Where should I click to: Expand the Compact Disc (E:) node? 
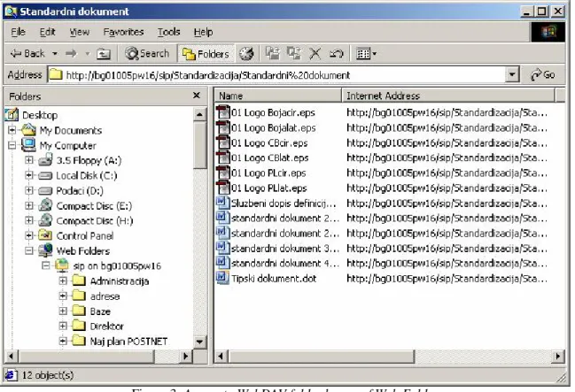click(x=29, y=205)
